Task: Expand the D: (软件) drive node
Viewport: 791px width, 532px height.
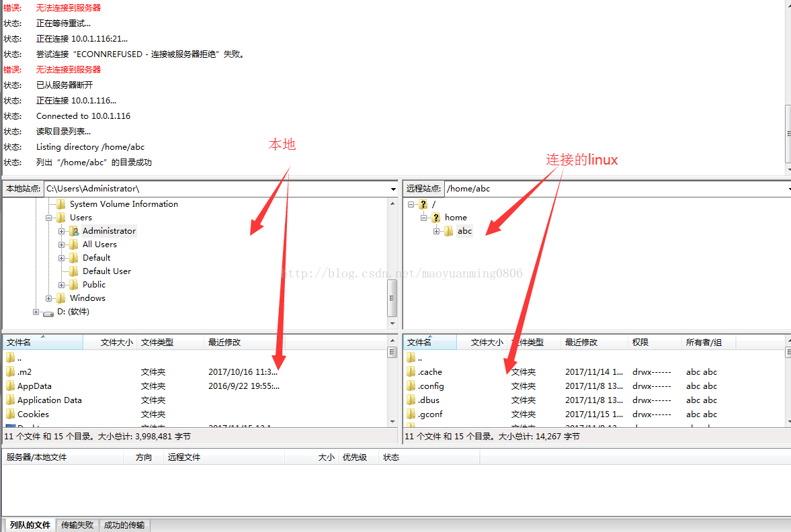Action: tap(36, 312)
